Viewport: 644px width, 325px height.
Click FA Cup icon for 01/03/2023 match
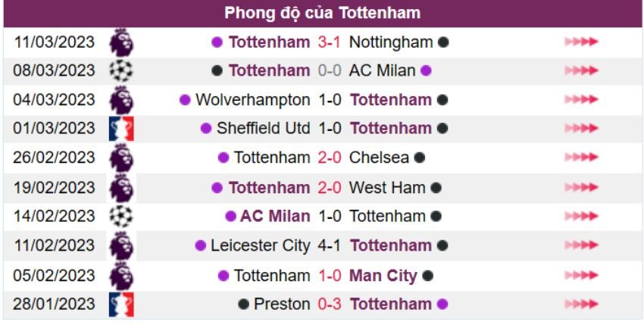pos(121,129)
